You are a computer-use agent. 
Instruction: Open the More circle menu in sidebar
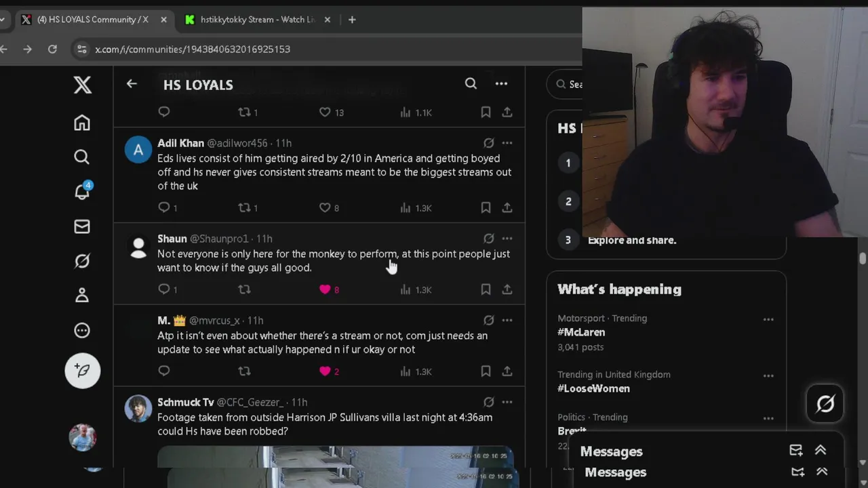[82, 330]
